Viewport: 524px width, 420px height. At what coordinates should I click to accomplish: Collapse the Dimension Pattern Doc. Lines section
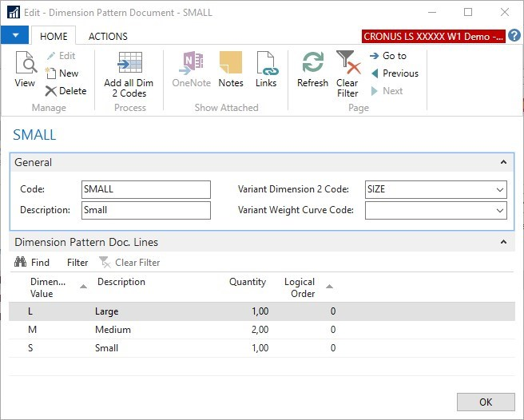pyautogui.click(x=503, y=242)
